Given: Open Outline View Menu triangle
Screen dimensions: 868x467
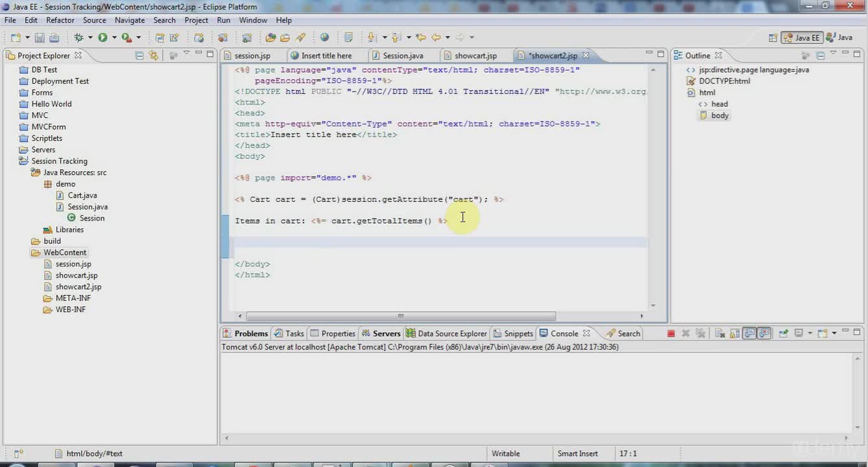Looking at the screenshot, I should (834, 54).
